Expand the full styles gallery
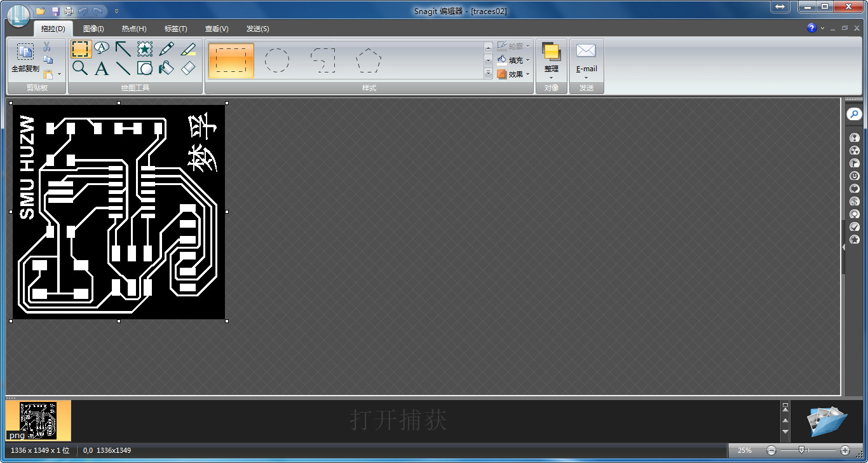 [489, 74]
